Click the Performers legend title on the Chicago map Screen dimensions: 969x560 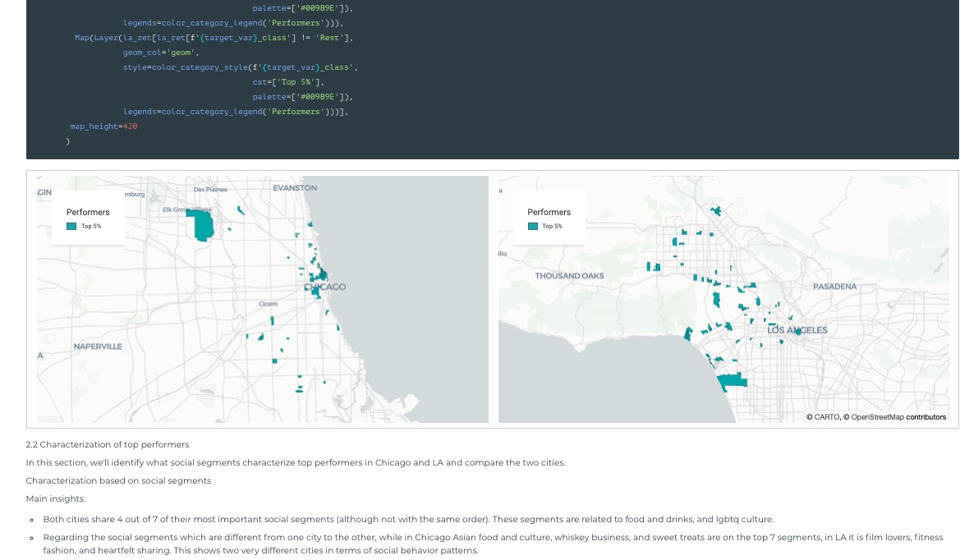(88, 212)
